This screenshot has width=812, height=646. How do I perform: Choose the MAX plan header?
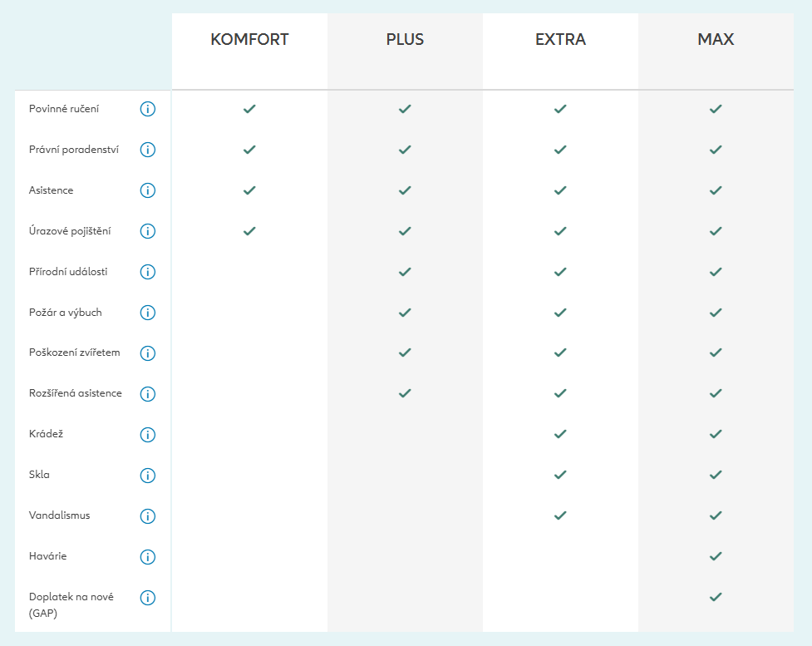point(716,39)
